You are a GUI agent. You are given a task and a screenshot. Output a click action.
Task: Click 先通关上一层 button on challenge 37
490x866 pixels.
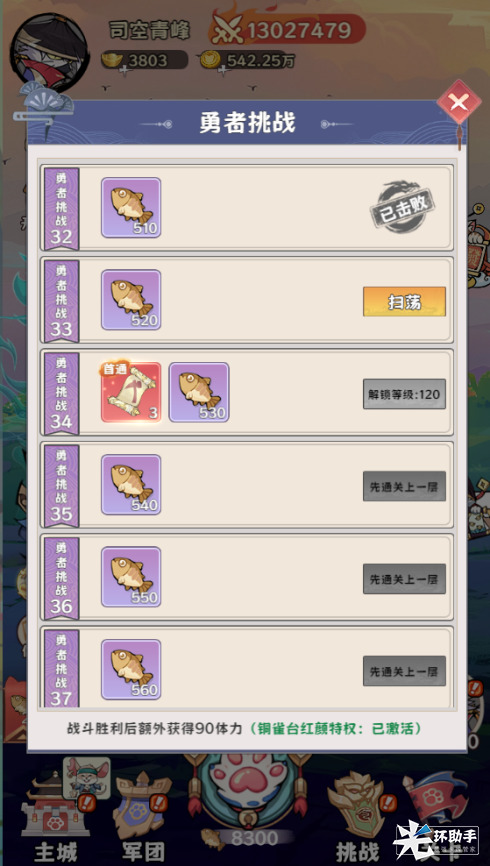coord(404,671)
